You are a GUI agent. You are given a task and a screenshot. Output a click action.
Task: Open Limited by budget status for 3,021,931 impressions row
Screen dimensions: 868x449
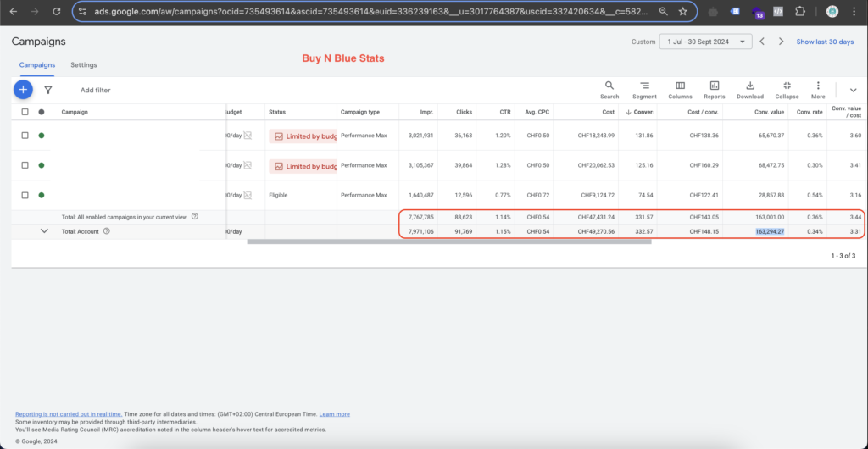pos(303,136)
